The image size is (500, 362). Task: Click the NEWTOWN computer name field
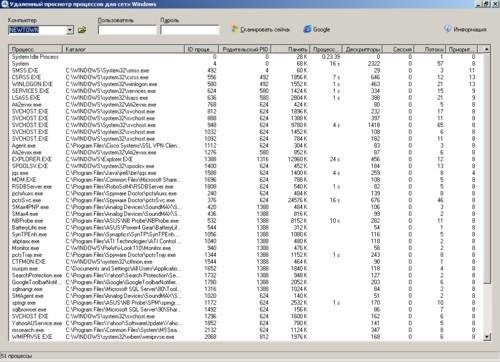pyautogui.click(x=37, y=30)
